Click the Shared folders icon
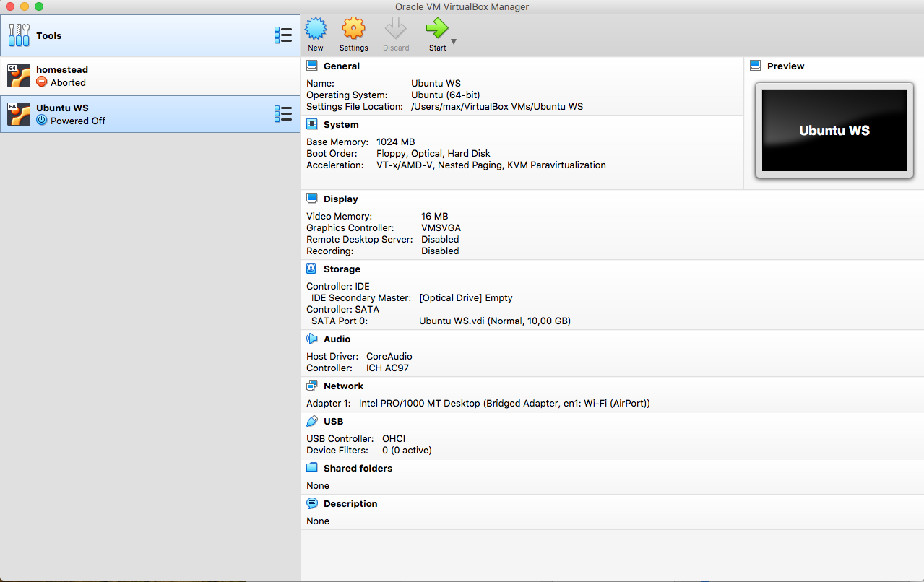This screenshot has width=924, height=582. pos(312,468)
